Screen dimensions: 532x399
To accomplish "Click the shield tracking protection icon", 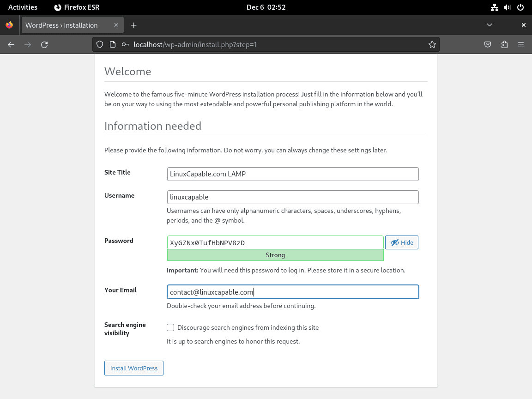I will [100, 44].
